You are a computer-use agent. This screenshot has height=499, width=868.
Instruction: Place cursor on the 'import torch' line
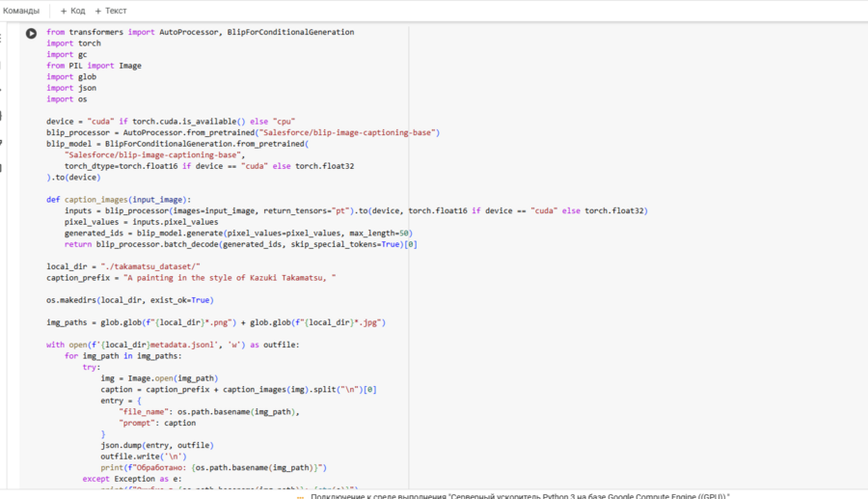tap(73, 43)
